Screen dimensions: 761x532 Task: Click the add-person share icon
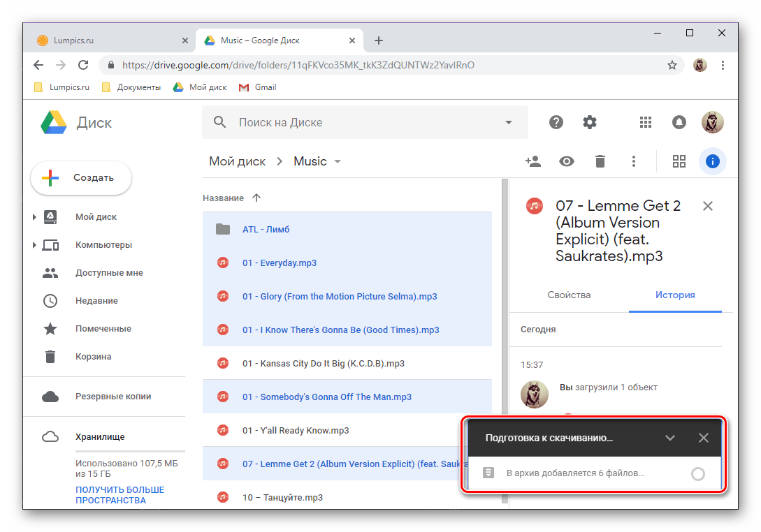pos(533,161)
